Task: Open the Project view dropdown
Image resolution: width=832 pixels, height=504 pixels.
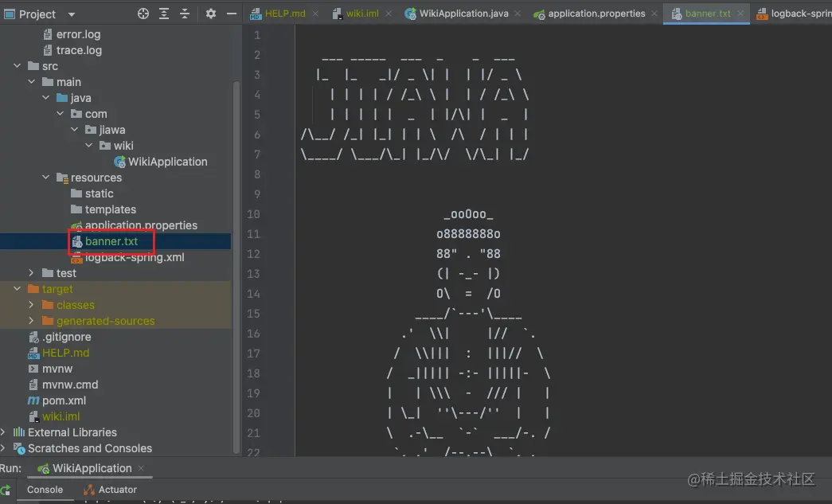Action: 72,14
